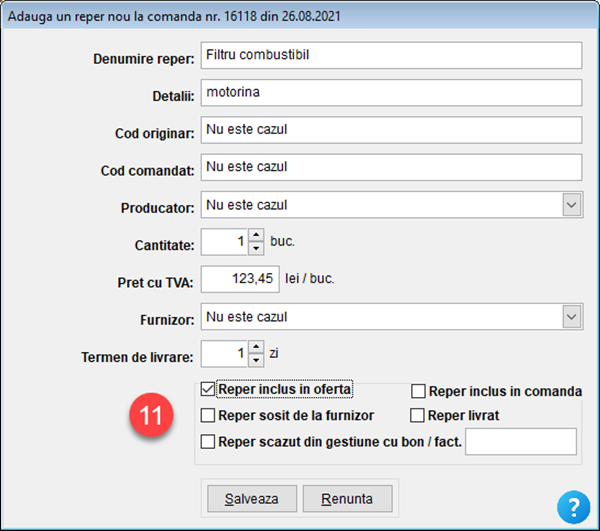Click the Salveaza button

pos(252,499)
